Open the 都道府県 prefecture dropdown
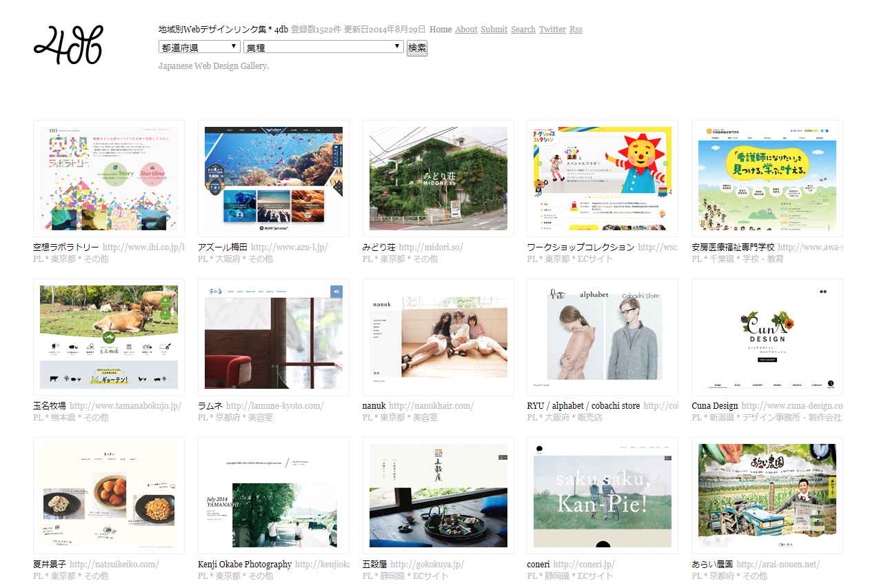This screenshot has height=588, width=888. (x=199, y=47)
